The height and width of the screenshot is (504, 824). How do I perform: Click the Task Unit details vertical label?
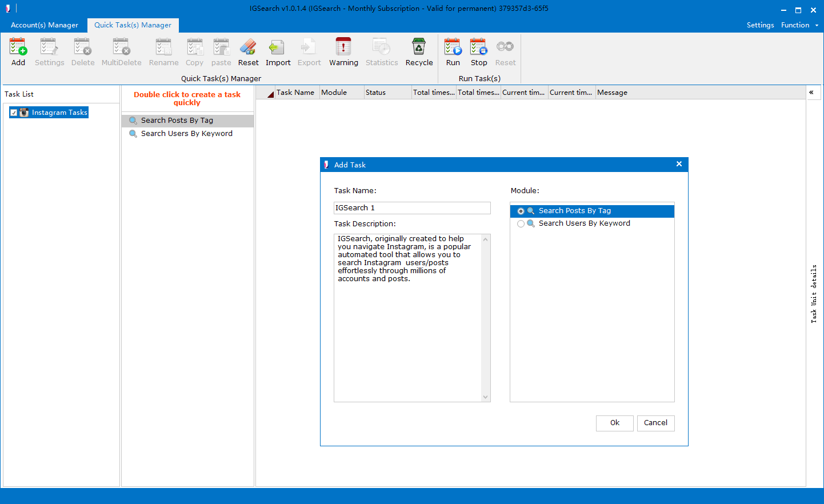pos(814,294)
